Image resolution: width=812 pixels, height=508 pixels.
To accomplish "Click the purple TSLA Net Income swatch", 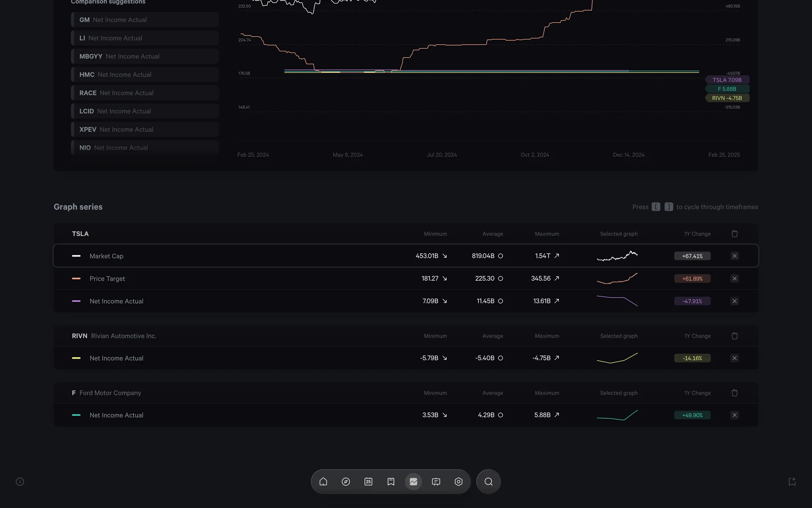I will point(76,301).
